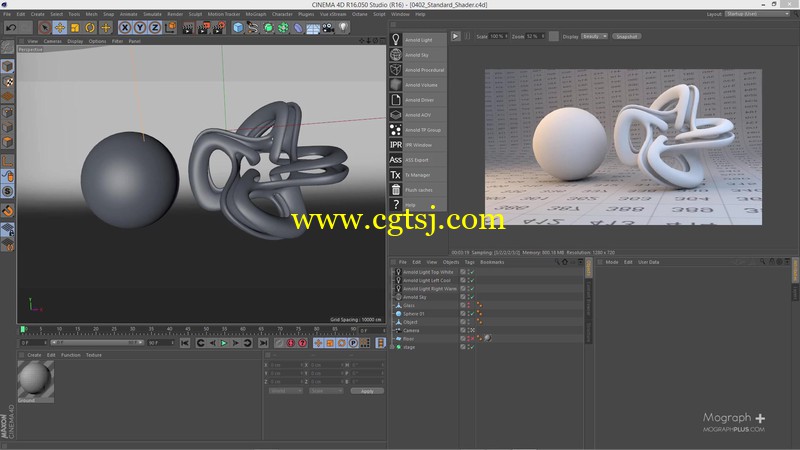Open Edit Render Settings clapperboard icon
The width and height of the screenshot is (800, 450).
pyautogui.click(x=219, y=28)
